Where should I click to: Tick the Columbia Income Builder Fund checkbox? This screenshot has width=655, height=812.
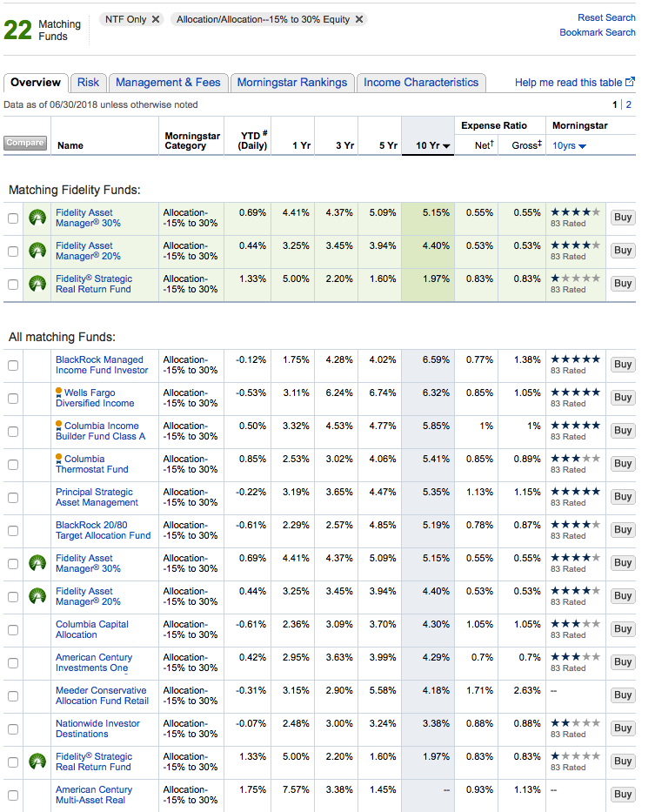13,432
